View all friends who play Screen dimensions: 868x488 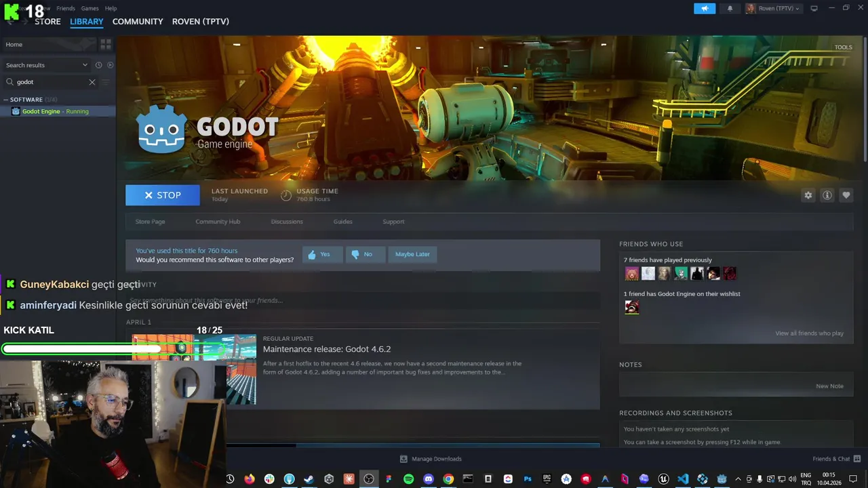pos(809,333)
